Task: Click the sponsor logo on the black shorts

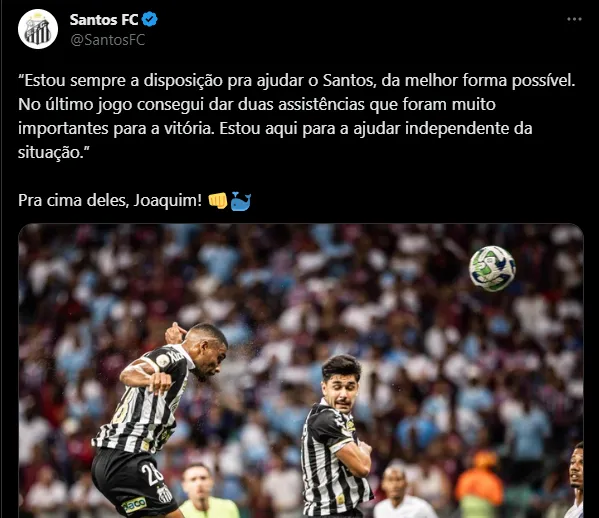Action: click(x=134, y=504)
